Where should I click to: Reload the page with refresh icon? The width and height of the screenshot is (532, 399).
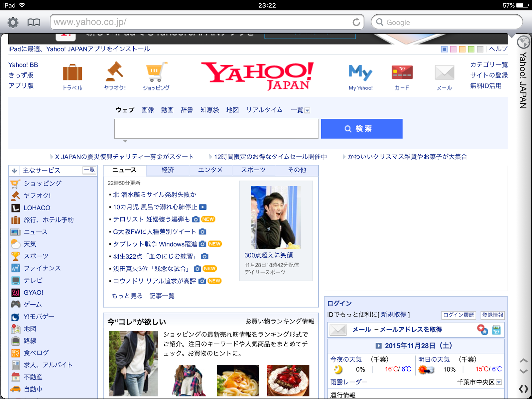click(x=356, y=22)
